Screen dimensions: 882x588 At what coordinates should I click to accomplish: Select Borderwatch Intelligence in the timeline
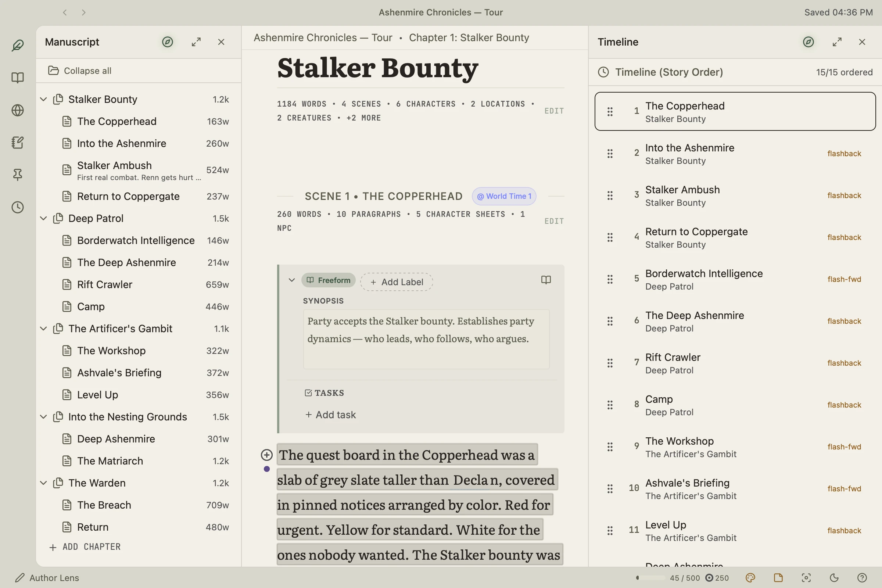pos(735,279)
